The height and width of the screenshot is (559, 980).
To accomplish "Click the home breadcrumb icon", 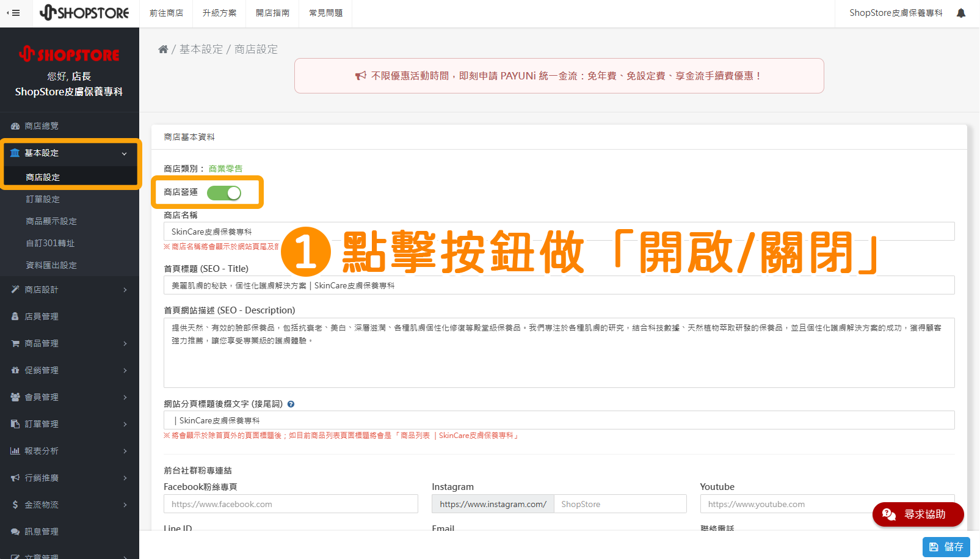I will click(163, 49).
